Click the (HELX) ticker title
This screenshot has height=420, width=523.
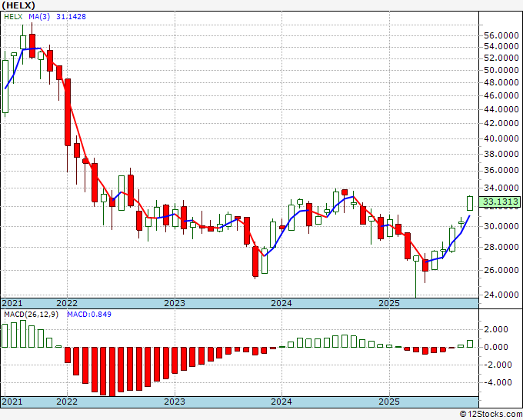pos(18,5)
